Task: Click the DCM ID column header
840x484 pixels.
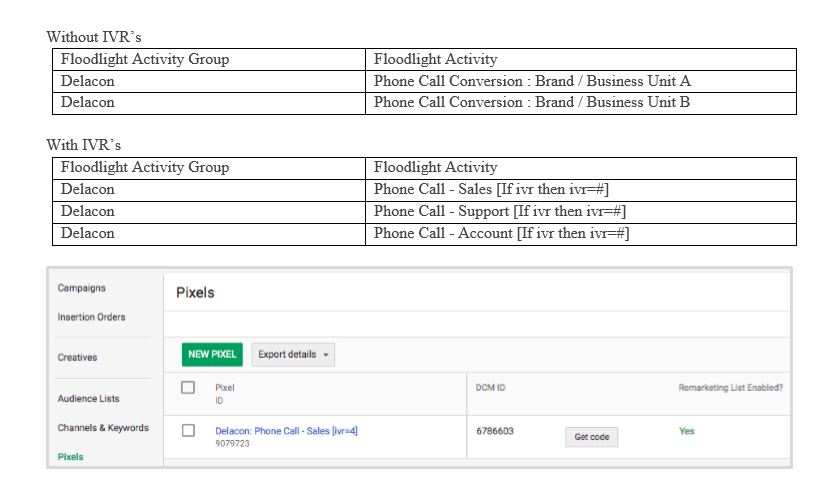Action: (490, 388)
